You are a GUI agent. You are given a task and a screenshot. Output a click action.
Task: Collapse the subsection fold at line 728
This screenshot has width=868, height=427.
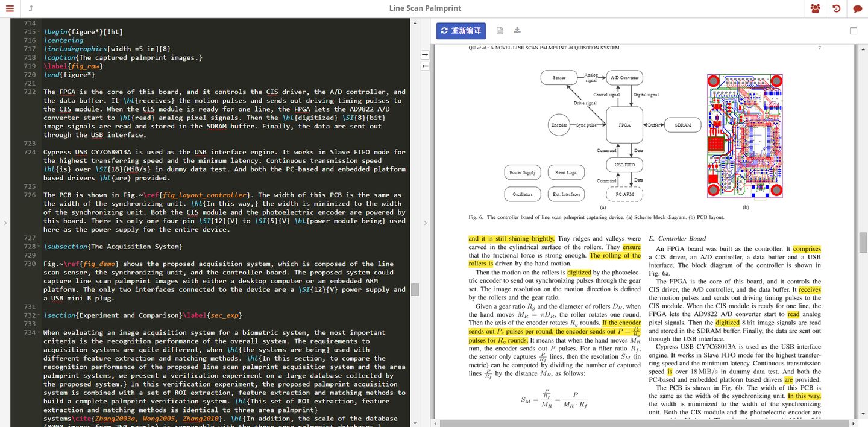(39, 247)
